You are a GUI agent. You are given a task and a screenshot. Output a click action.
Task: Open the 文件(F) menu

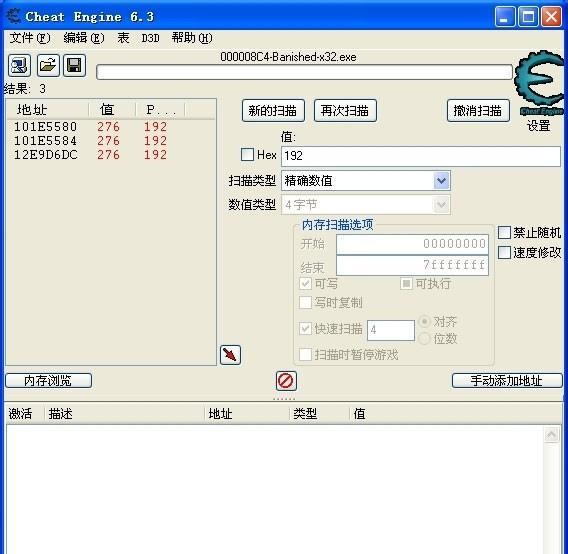(x=30, y=38)
